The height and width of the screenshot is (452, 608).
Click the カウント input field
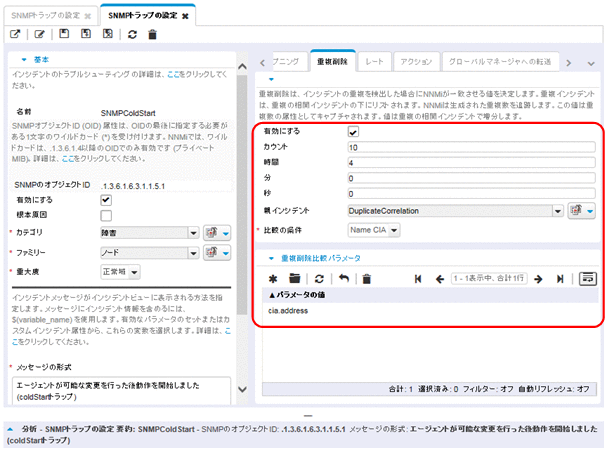(471, 147)
